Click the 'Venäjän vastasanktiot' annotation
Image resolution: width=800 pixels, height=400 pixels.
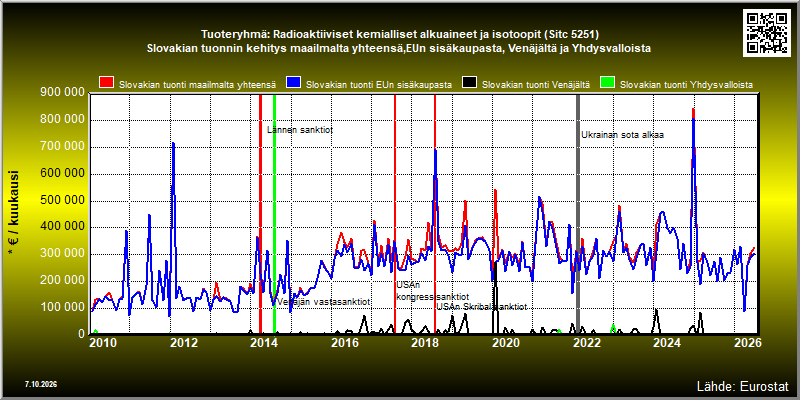pos(323,302)
